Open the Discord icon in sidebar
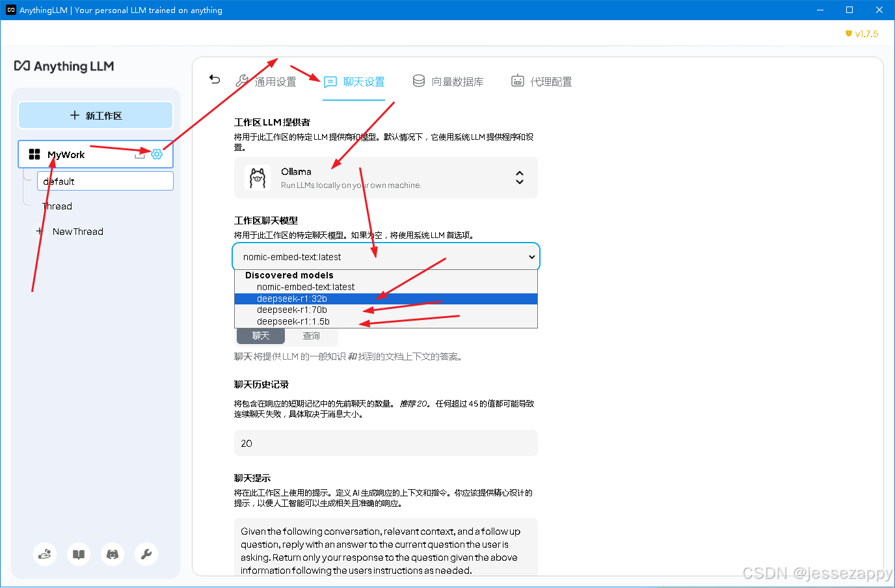Screen dimensions: 895x588 [113, 554]
